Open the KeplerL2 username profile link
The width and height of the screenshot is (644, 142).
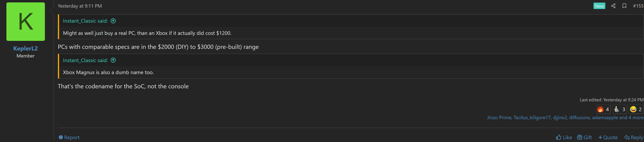pyautogui.click(x=25, y=48)
